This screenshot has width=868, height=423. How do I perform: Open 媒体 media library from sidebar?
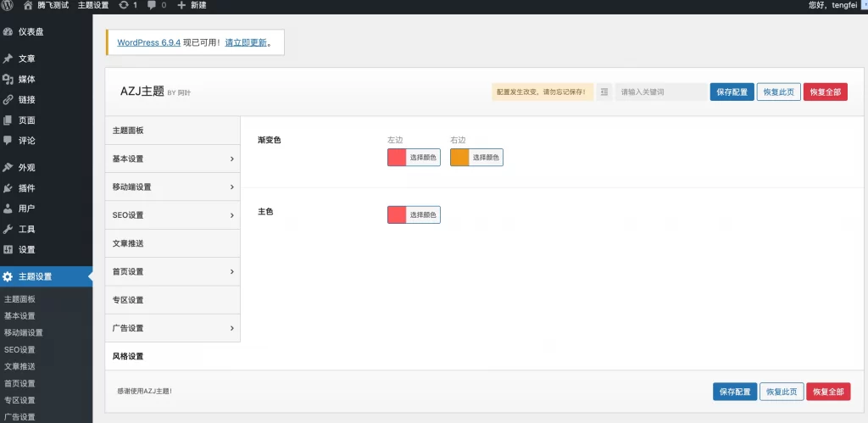point(26,79)
